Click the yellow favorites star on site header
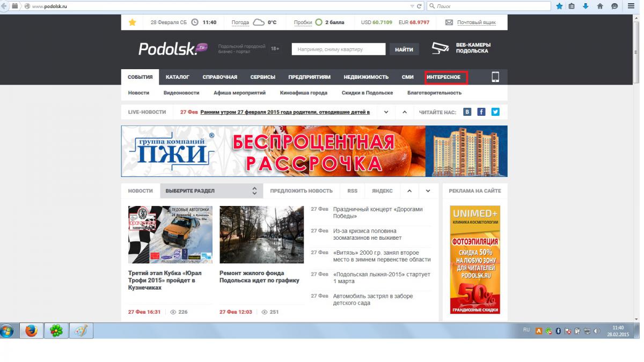The height and width of the screenshot is (362, 644). coord(133,23)
